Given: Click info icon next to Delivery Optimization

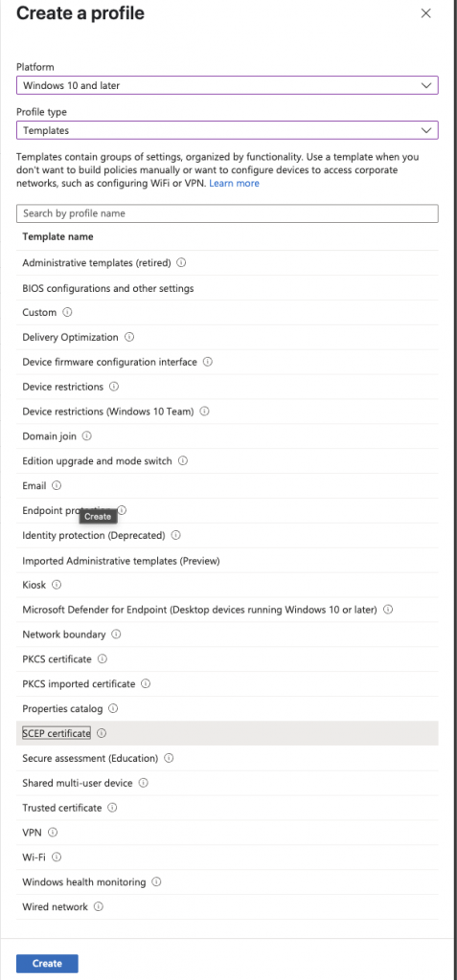Looking at the screenshot, I should tap(129, 337).
